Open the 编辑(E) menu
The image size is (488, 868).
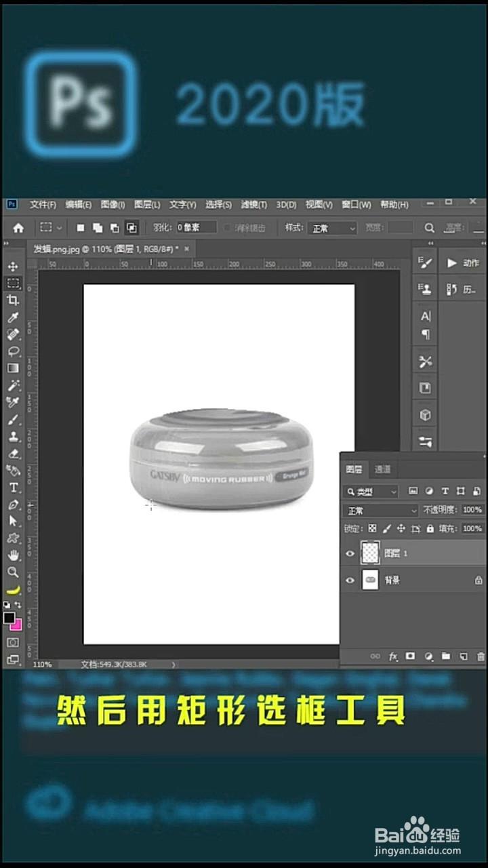[79, 204]
